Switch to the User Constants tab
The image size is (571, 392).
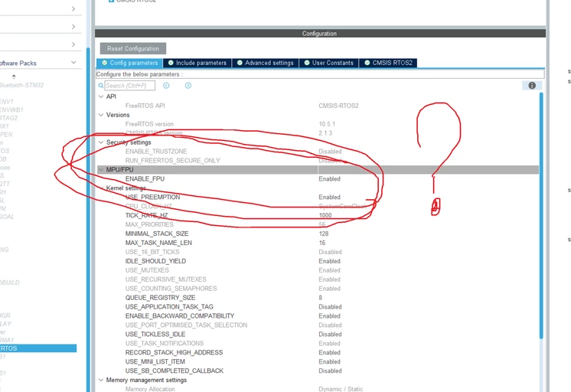tap(328, 63)
